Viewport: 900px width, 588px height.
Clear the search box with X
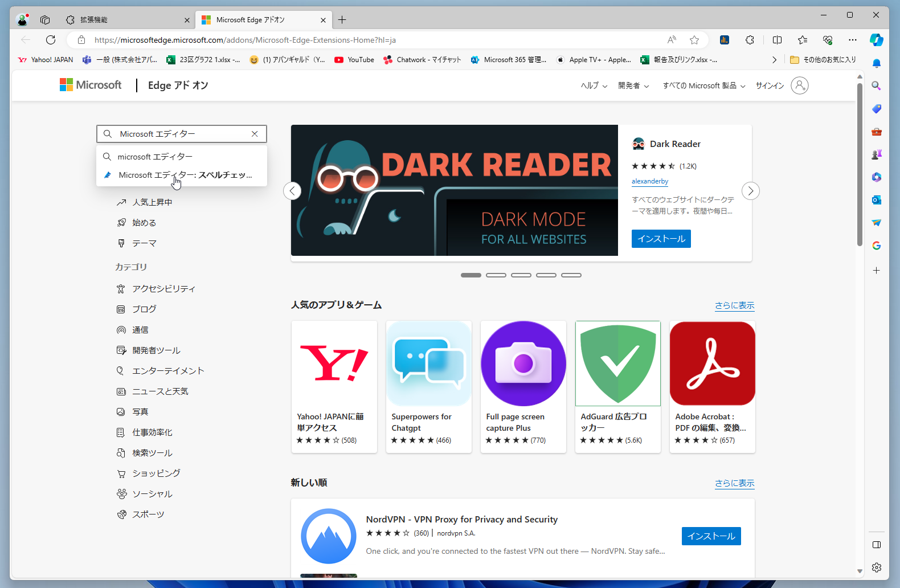click(255, 134)
